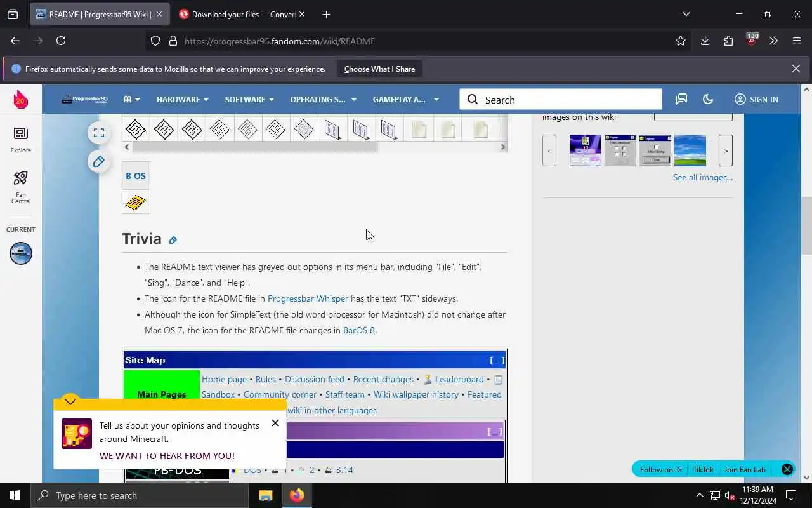Open the tracking protection shield icon
The width and height of the screenshot is (812, 508).
coord(155,41)
